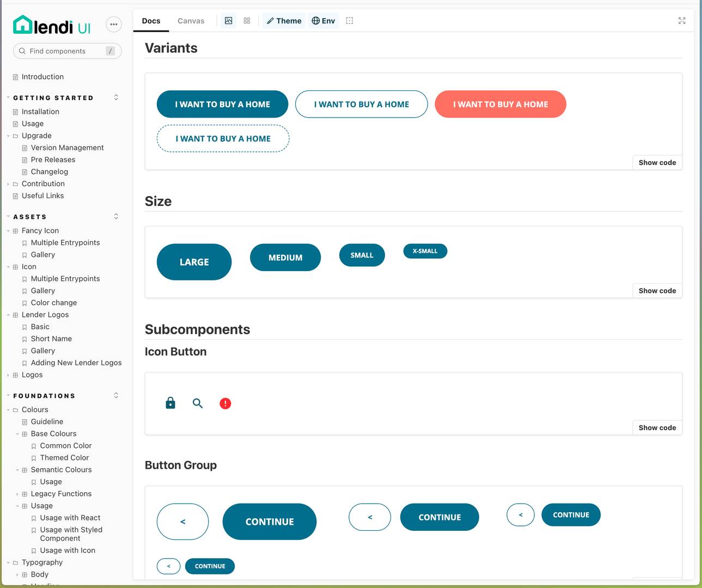The width and height of the screenshot is (702, 588).
Task: Toggle the grid overlay icon
Action: pos(247,20)
